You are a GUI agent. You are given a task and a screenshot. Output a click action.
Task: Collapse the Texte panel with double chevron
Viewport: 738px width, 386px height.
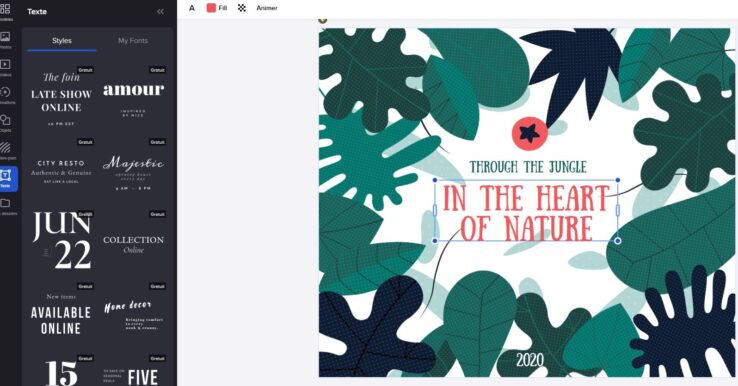pos(160,11)
